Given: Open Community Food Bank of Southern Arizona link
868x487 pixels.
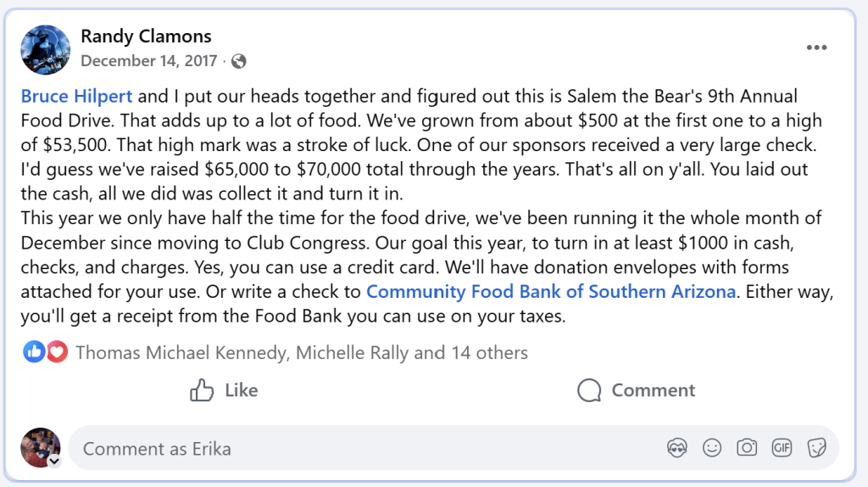Looking at the screenshot, I should [551, 291].
